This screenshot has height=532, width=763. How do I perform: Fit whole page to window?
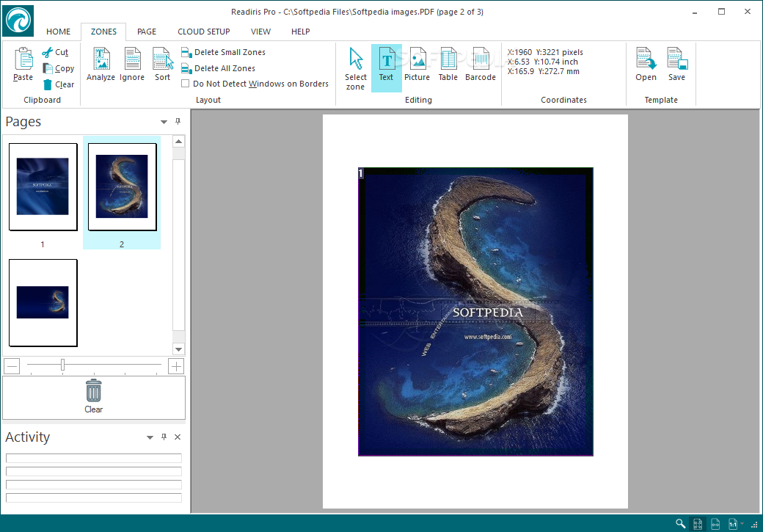tap(698, 524)
